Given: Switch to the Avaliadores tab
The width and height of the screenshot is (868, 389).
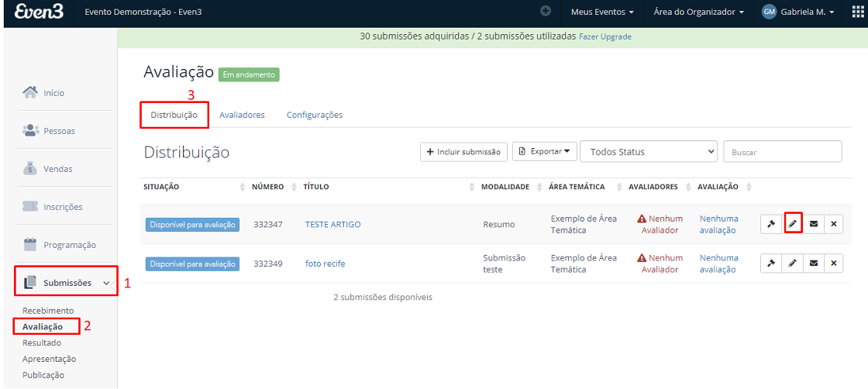Looking at the screenshot, I should tap(242, 115).
